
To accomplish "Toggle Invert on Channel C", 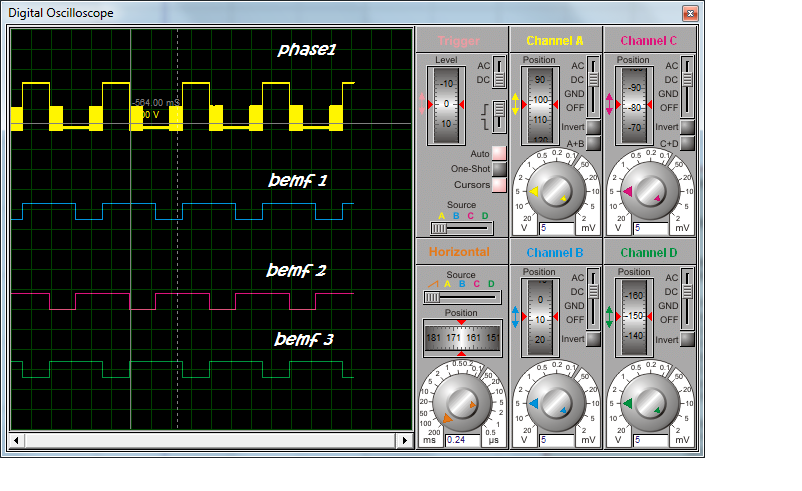I will 687,127.
